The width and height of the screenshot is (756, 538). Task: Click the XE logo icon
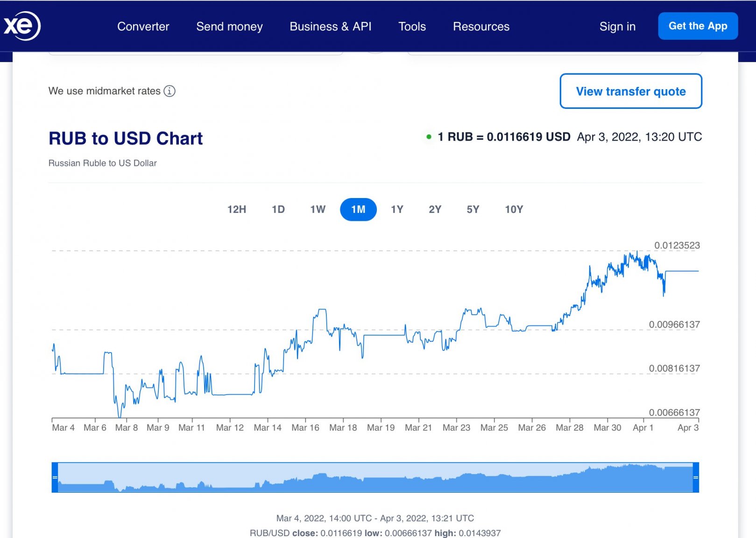point(21,26)
